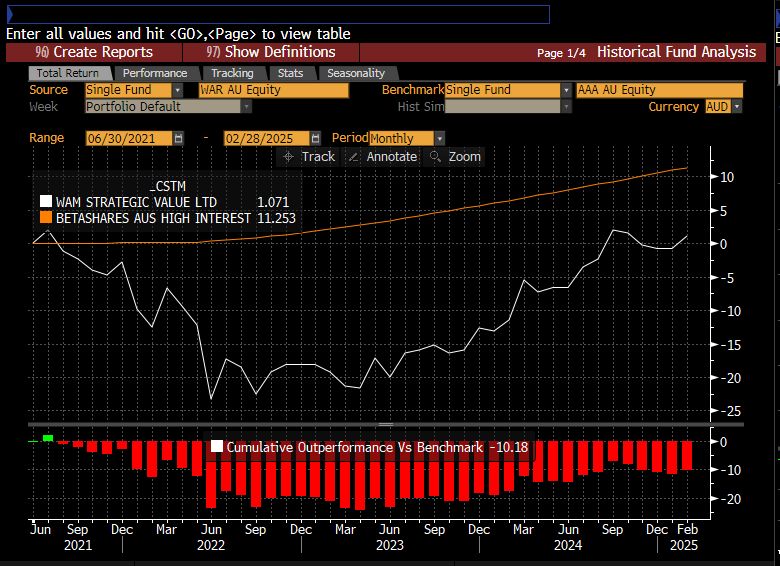Expand the Week Portfolio Default dropdown
Image resolution: width=780 pixels, height=566 pixels.
[246, 106]
